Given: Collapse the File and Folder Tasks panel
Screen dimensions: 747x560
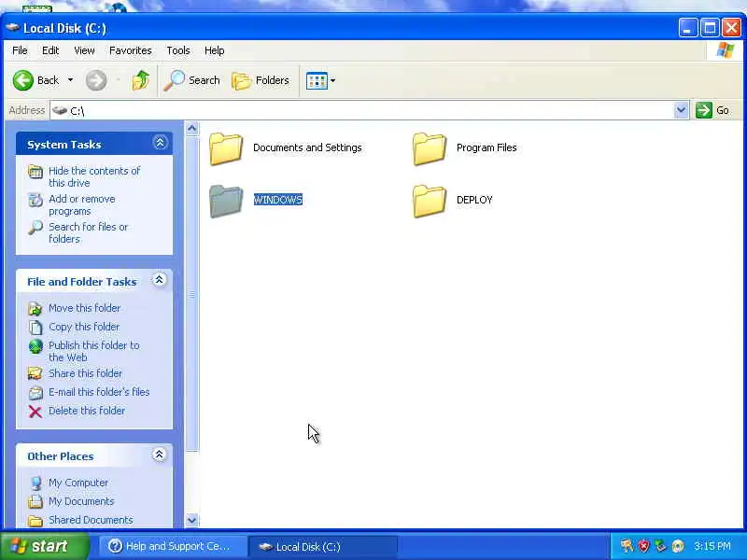Looking at the screenshot, I should [159, 279].
